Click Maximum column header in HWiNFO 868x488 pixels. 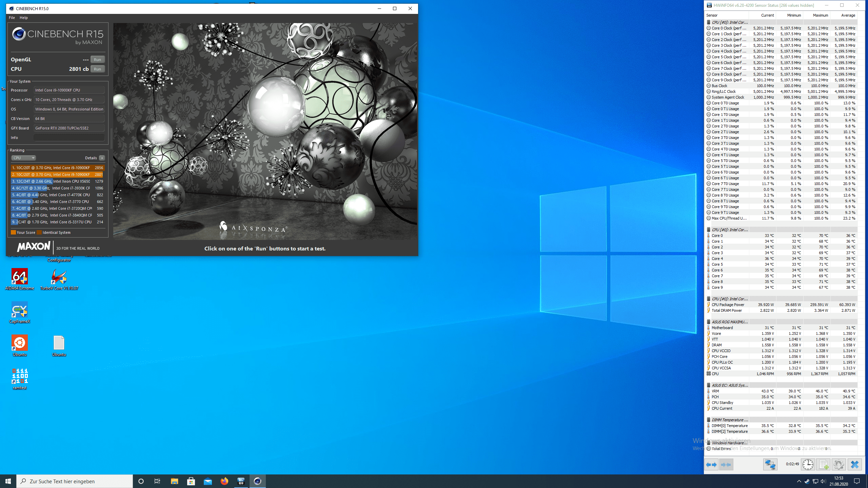[x=817, y=15]
